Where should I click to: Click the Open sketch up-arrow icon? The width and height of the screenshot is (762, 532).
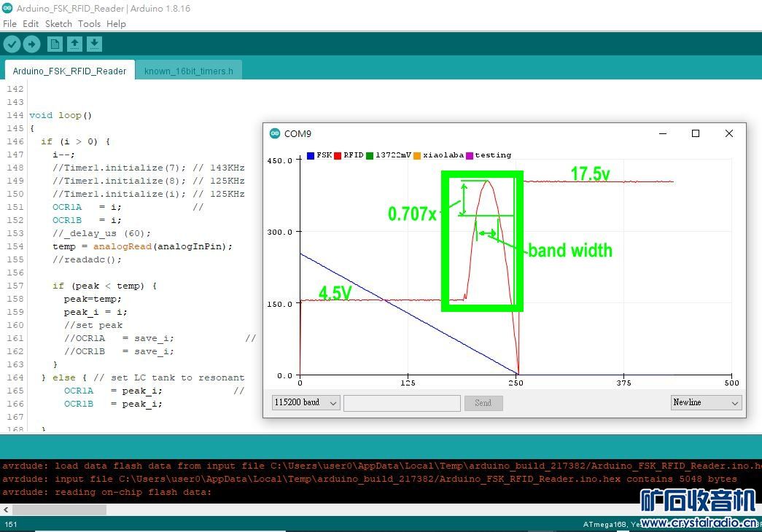(74, 44)
